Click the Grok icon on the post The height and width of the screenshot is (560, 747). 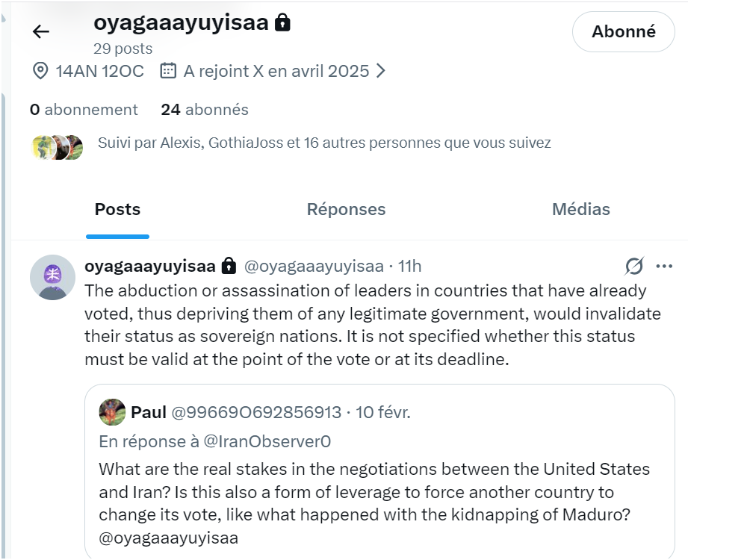click(634, 266)
